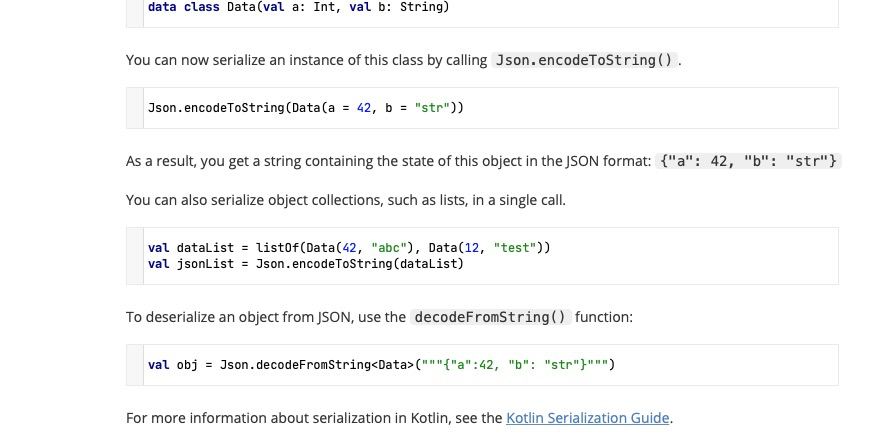Viewport: 885px width, 434px height.
Task: Click the Json.encodeToString() inline code snippet
Action: (x=584, y=60)
